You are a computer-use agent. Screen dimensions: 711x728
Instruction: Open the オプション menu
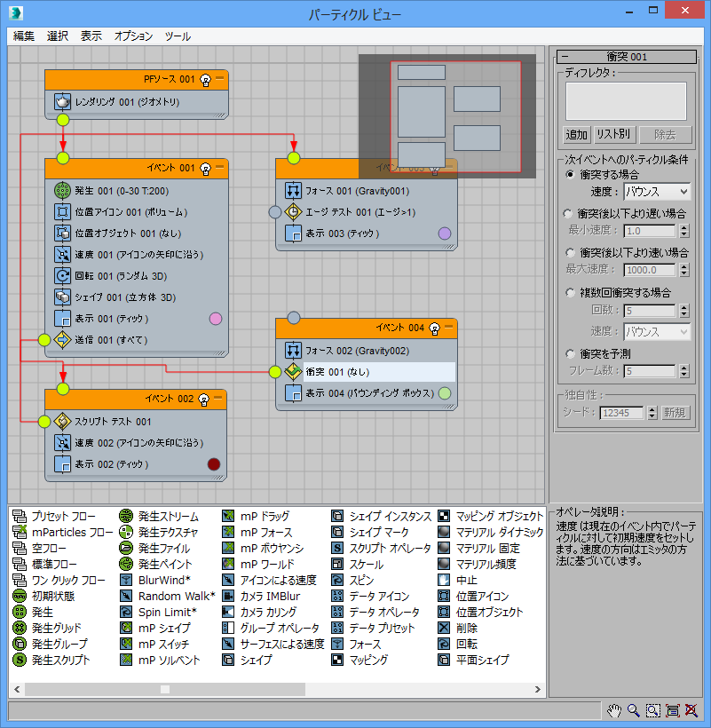[x=133, y=36]
